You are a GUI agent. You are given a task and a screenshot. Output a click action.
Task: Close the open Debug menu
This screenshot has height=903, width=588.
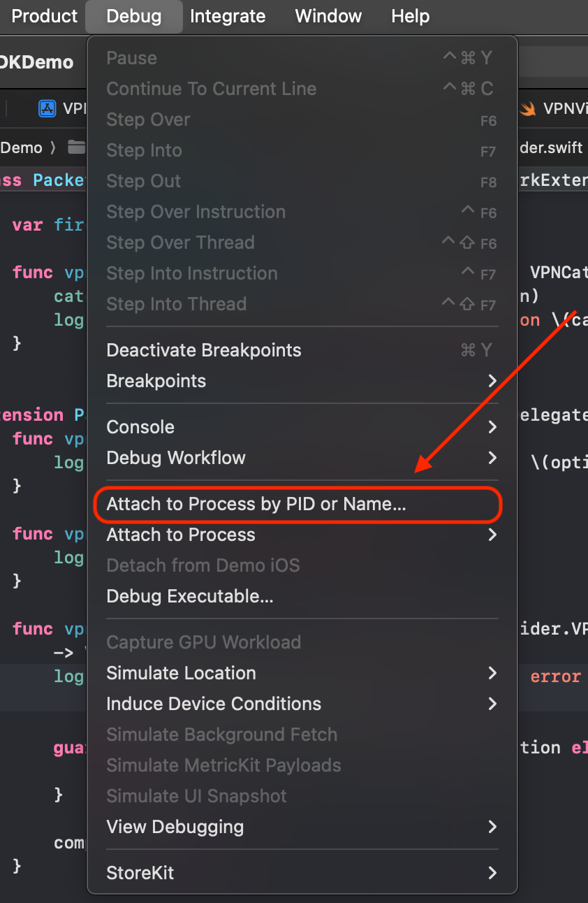coord(134,16)
